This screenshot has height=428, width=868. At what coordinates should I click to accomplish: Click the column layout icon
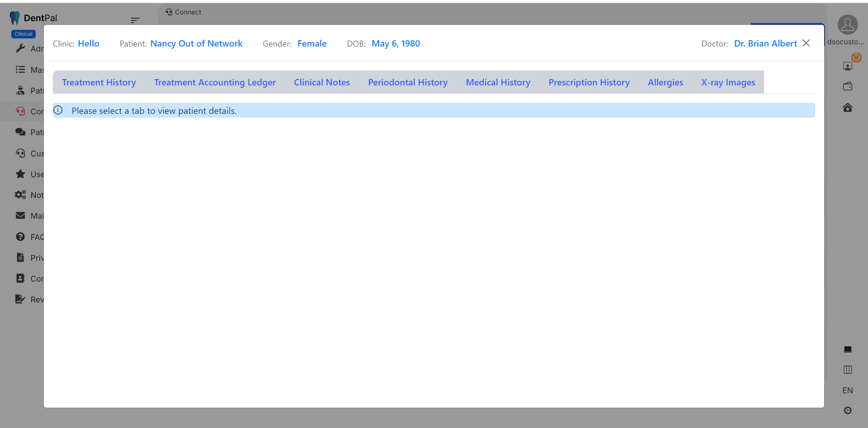848,370
